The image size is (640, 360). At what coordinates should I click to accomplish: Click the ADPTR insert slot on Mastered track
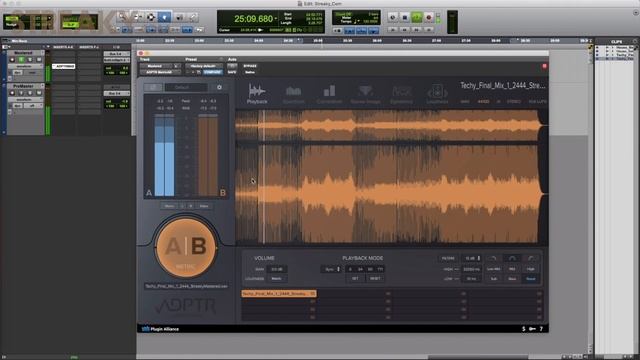pyautogui.click(x=64, y=66)
